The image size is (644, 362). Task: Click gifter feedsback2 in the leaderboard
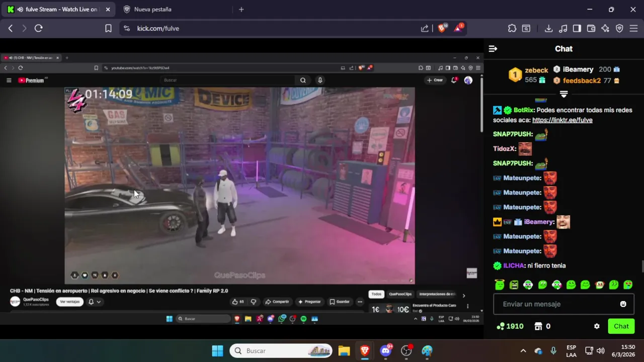tap(582, 80)
